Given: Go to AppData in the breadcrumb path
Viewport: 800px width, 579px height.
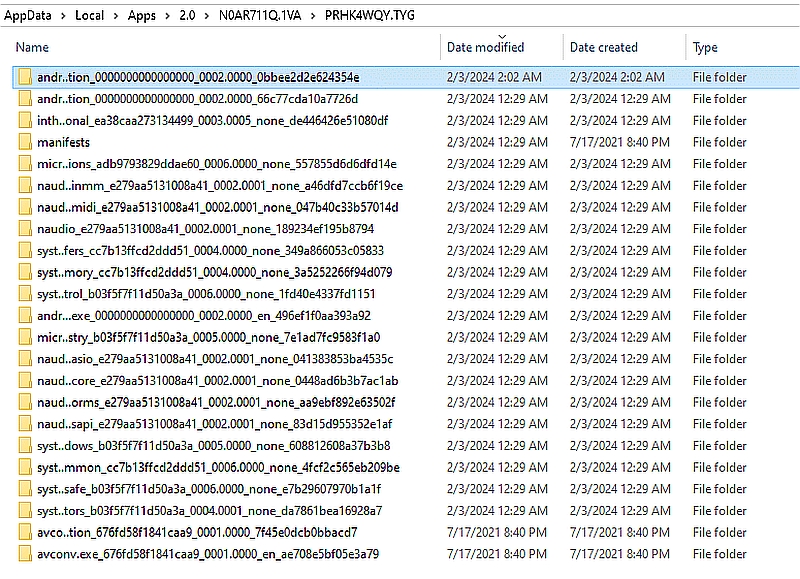Looking at the screenshot, I should tap(28, 15).
